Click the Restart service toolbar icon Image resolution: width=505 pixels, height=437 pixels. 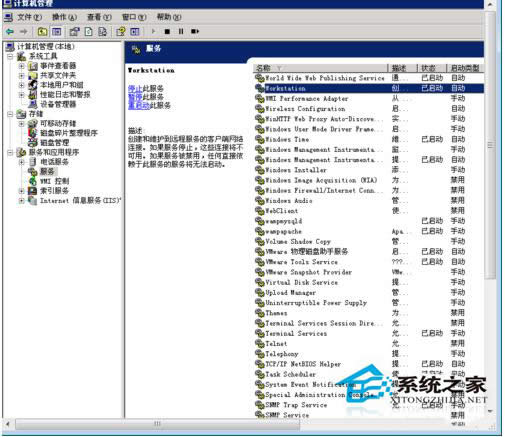195,32
